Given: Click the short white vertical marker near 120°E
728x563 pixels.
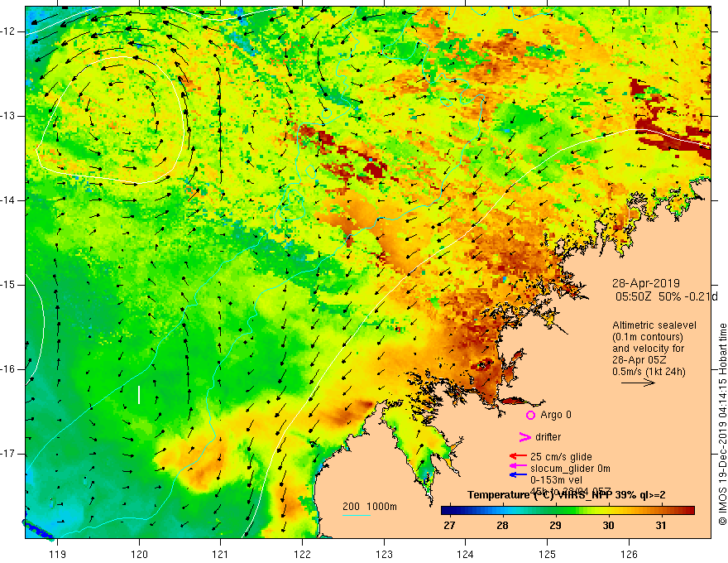Looking at the screenshot, I should point(139,394).
